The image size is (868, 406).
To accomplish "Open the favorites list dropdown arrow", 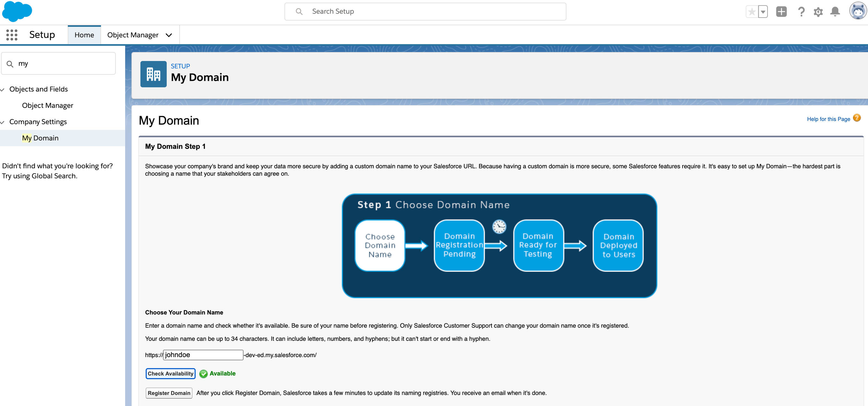I will click(763, 12).
